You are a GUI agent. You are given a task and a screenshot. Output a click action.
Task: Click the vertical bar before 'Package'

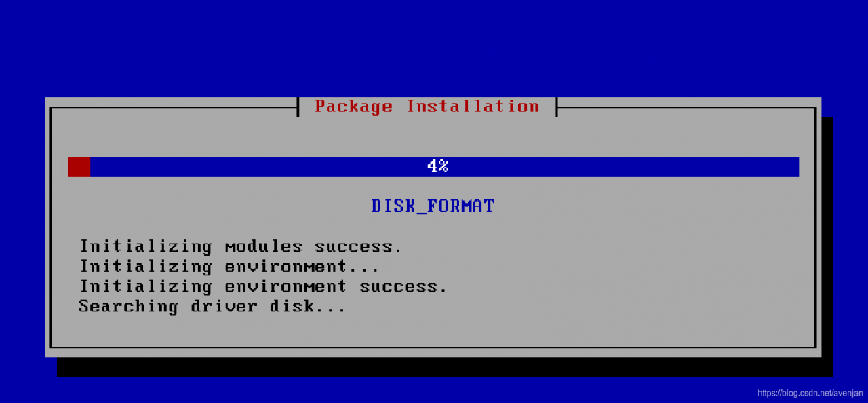(x=298, y=107)
